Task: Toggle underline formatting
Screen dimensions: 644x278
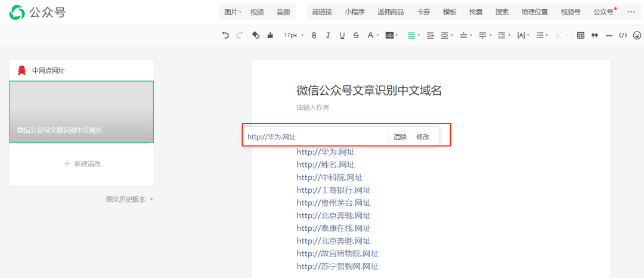Action: click(x=342, y=35)
